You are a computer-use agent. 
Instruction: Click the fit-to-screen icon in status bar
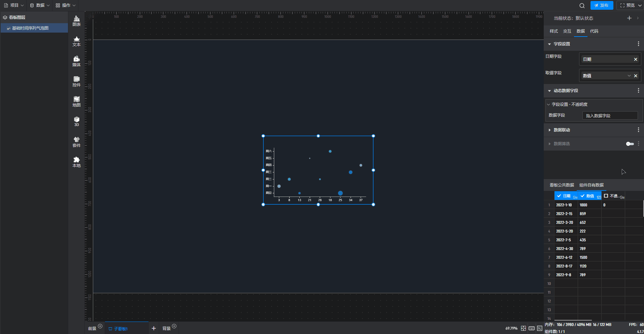point(524,328)
